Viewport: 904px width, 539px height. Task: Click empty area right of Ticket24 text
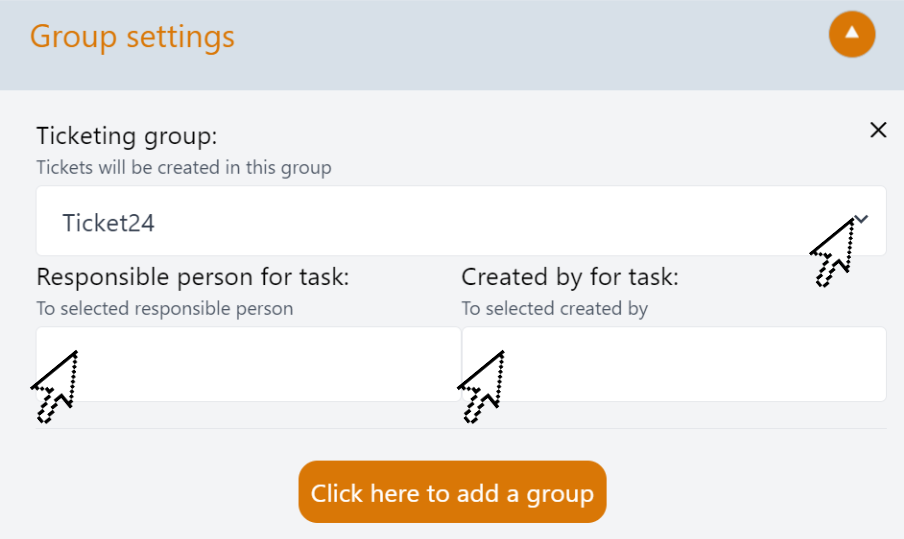click(490, 222)
